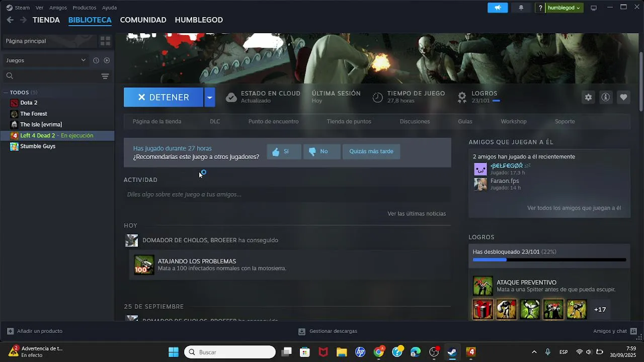
Task: Click the Stumble Guys game icon
Action: coord(14,146)
